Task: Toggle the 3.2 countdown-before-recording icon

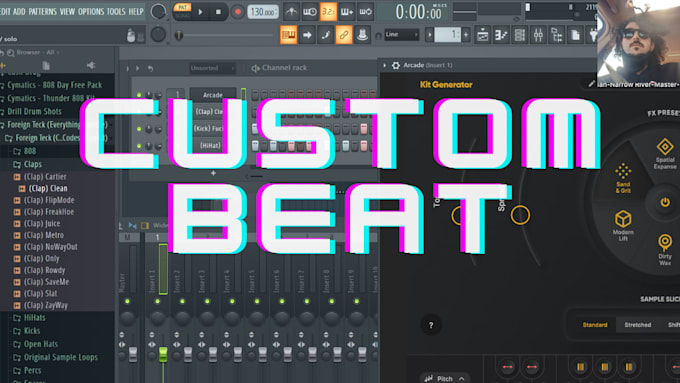Action: (x=328, y=12)
